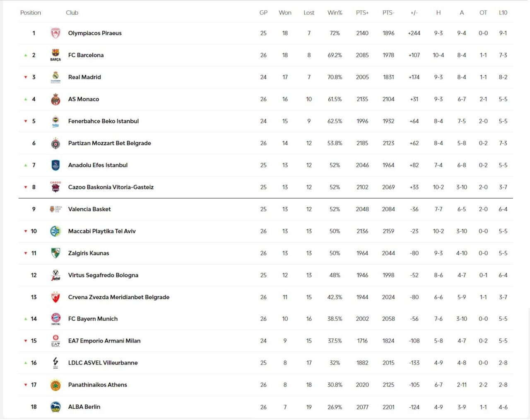Open Crvena Zvezda Meridianbet Belgrade link

click(x=119, y=297)
